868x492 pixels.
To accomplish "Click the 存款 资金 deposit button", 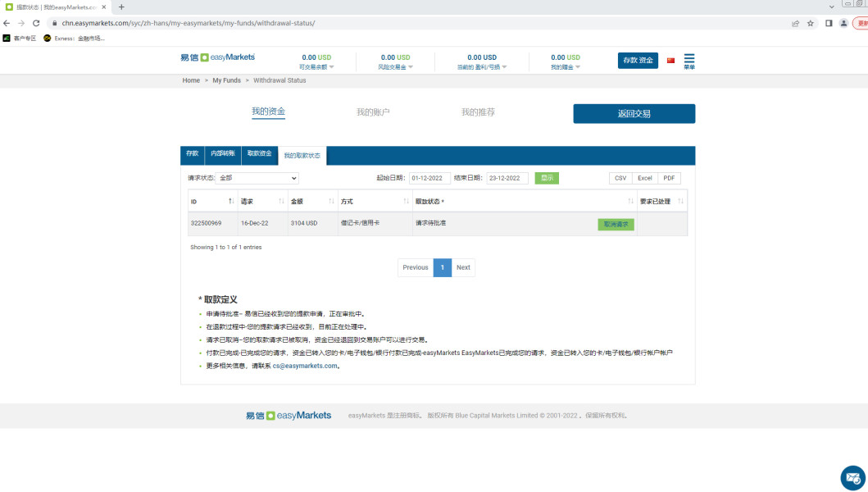I will [638, 61].
